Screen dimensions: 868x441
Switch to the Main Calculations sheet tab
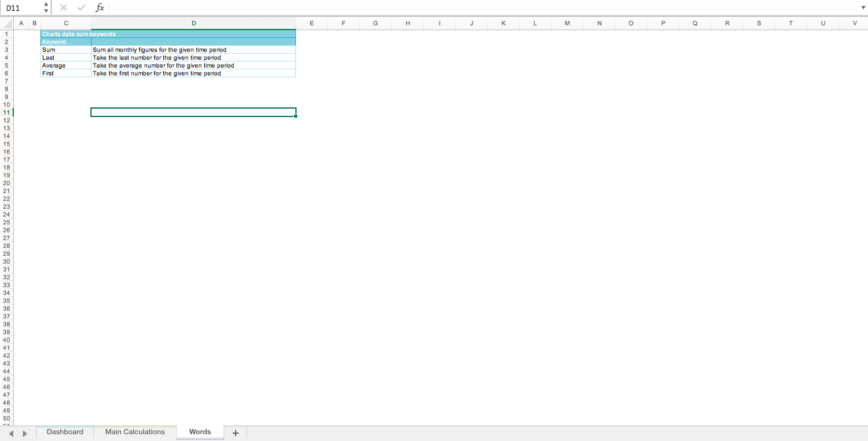click(135, 432)
